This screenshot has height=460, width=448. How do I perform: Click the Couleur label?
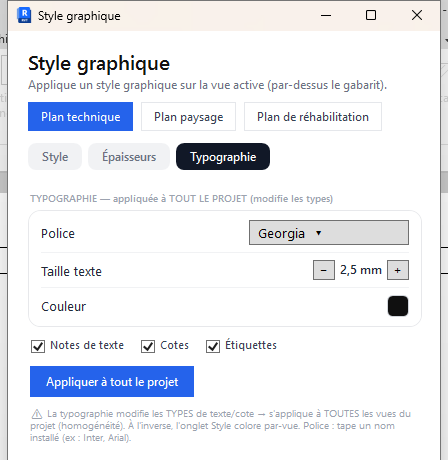click(x=64, y=307)
